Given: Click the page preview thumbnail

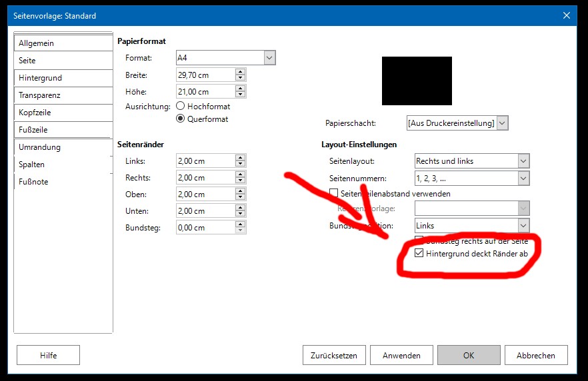Looking at the screenshot, I should click(x=417, y=81).
